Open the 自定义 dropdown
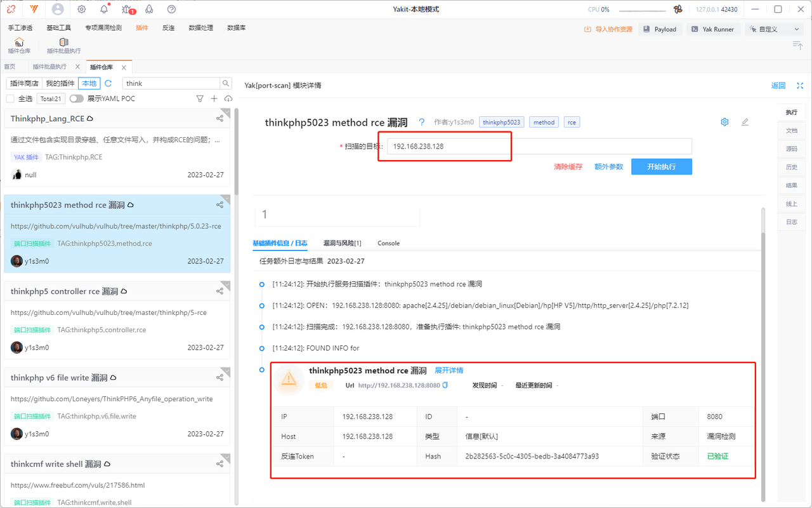This screenshot has height=508, width=812. (x=775, y=29)
